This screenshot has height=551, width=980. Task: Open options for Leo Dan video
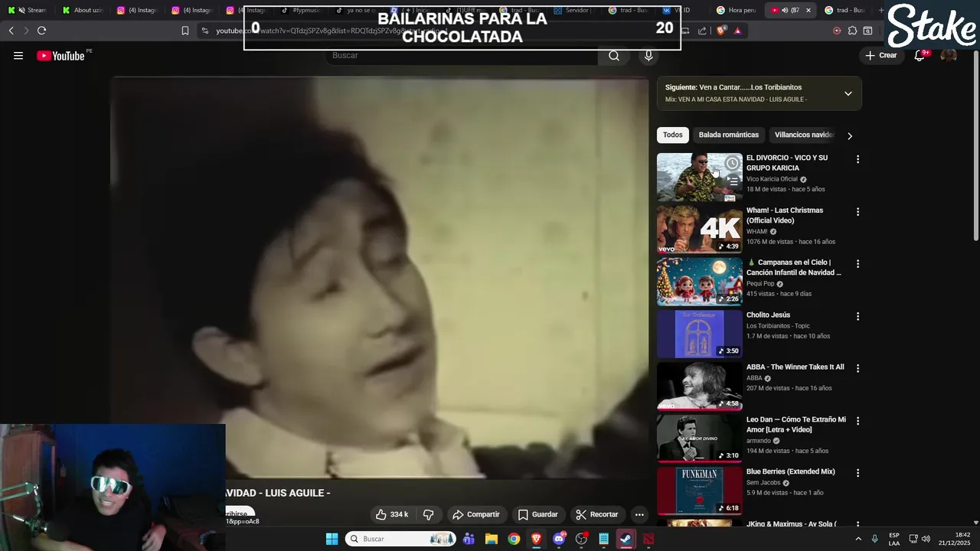(857, 421)
